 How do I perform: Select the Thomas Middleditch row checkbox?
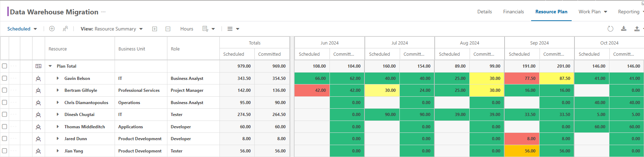click(x=5, y=127)
